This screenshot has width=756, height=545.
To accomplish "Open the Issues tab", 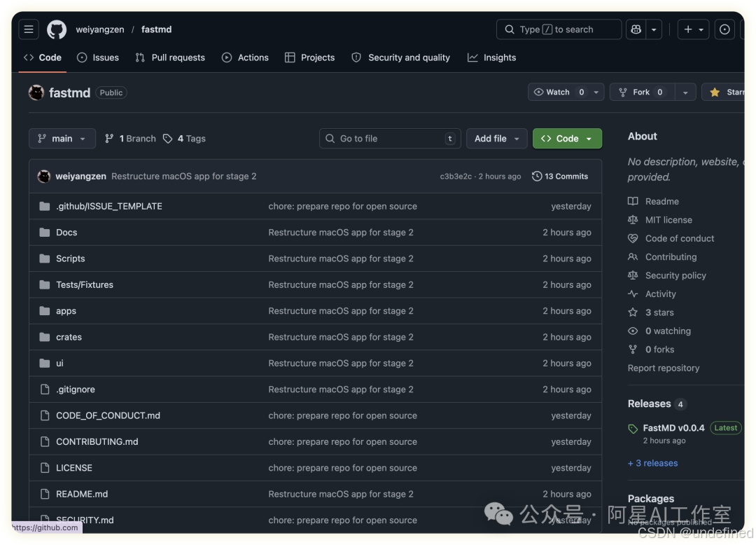I will (98, 58).
